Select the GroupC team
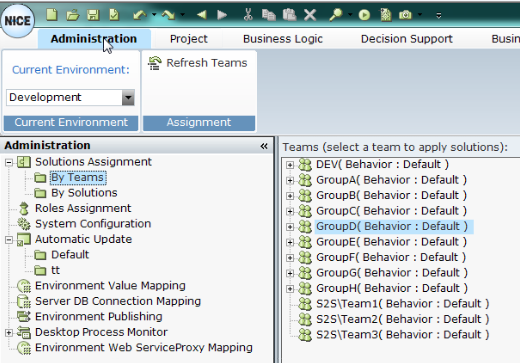The height and width of the screenshot is (363, 520). click(x=391, y=211)
